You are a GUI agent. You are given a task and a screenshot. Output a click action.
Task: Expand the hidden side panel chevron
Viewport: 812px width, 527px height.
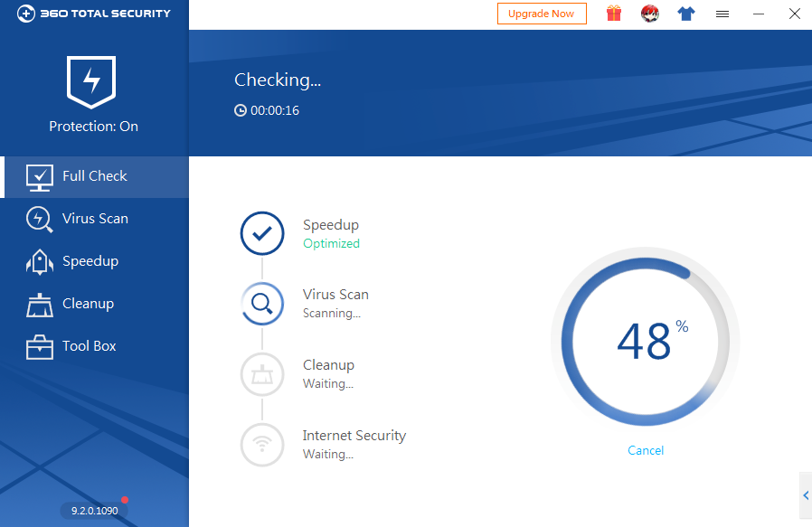[806, 495]
